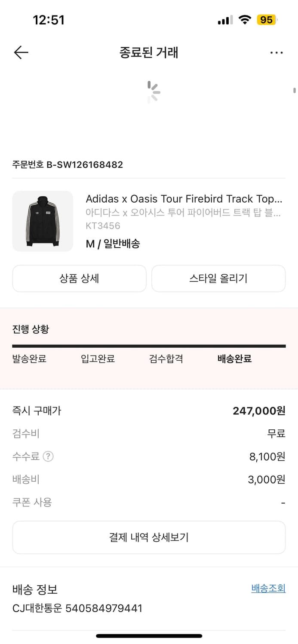Tap the 상품 상세 product detail button
This screenshot has height=644, width=298.
[x=80, y=278]
